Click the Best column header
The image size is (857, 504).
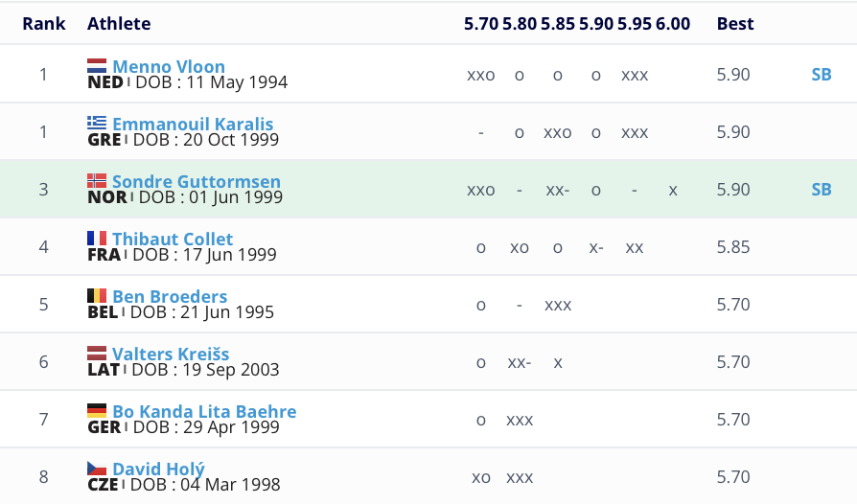(735, 24)
